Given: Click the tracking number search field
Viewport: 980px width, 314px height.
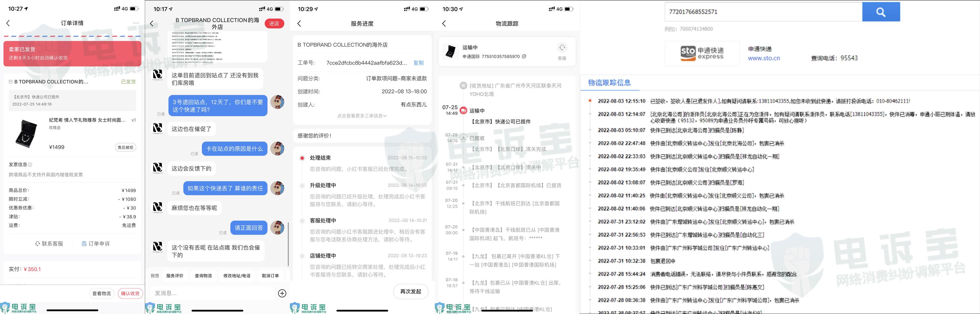Looking at the screenshot, I should click(763, 12).
